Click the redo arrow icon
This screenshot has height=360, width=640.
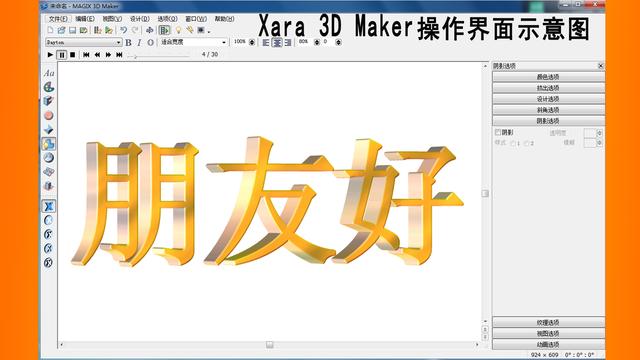[135, 30]
